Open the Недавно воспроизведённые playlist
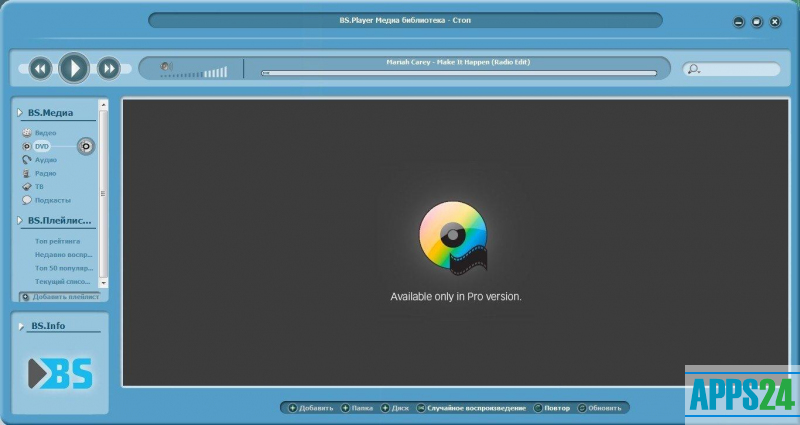The height and width of the screenshot is (425, 800). [64, 254]
